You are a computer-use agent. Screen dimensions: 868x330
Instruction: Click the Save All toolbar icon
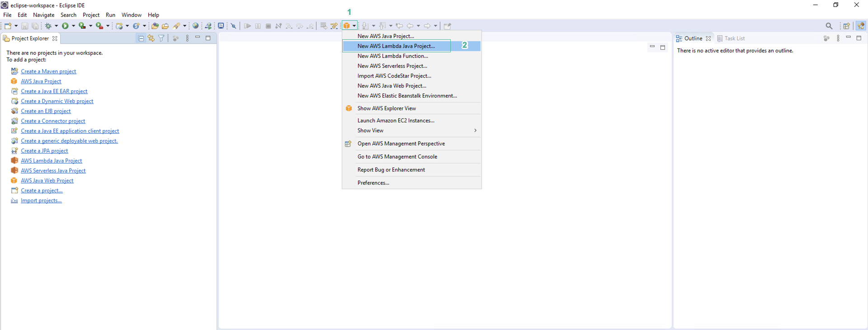pos(35,26)
